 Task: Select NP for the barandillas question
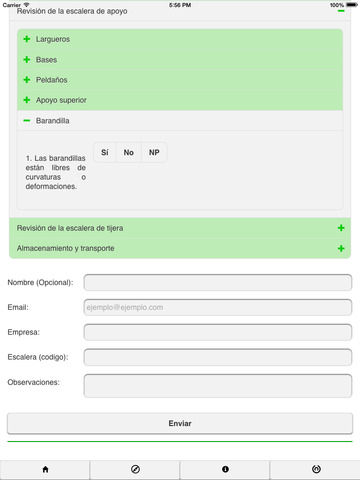[154, 152]
